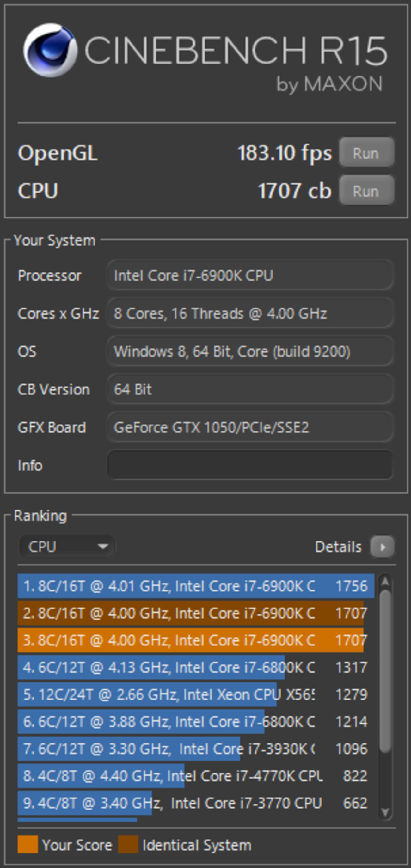Click the CPU result 1707 cb

[x=295, y=191]
